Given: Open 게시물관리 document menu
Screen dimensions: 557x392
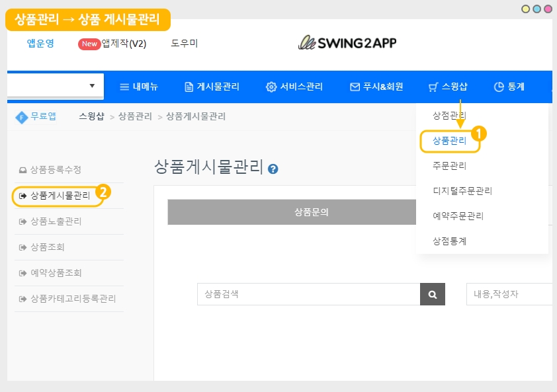Looking at the screenshot, I should [x=212, y=87].
